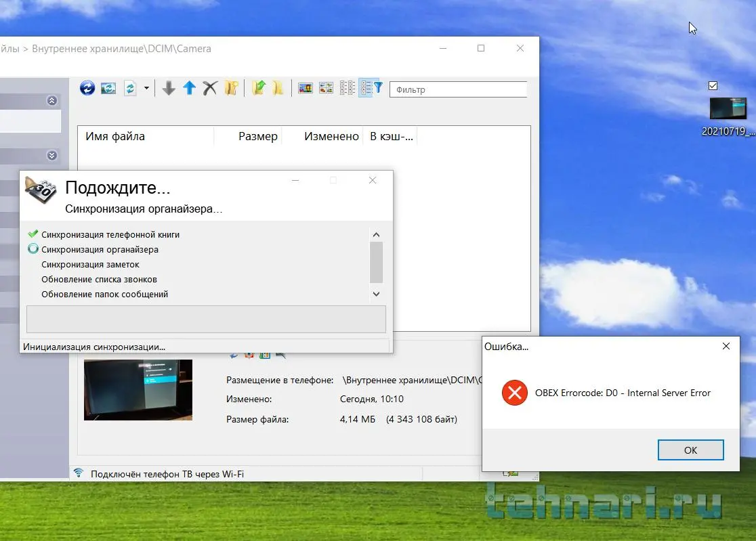Sort by the В кэш-... column header
756x541 pixels.
point(390,136)
